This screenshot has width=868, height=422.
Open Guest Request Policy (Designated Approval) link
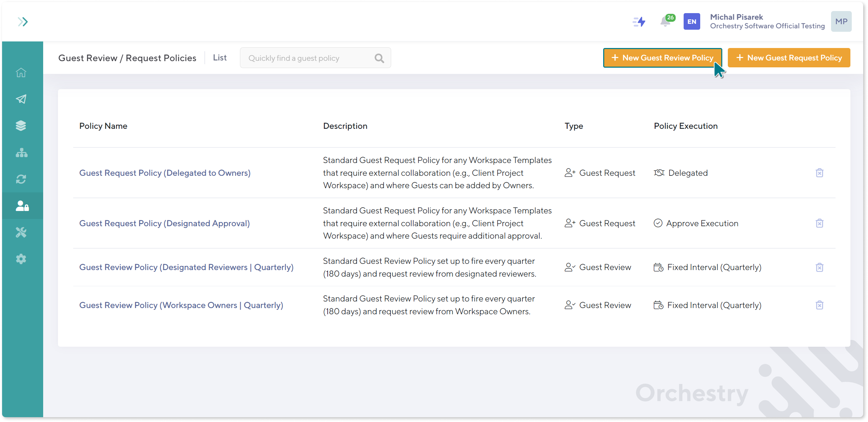165,223
